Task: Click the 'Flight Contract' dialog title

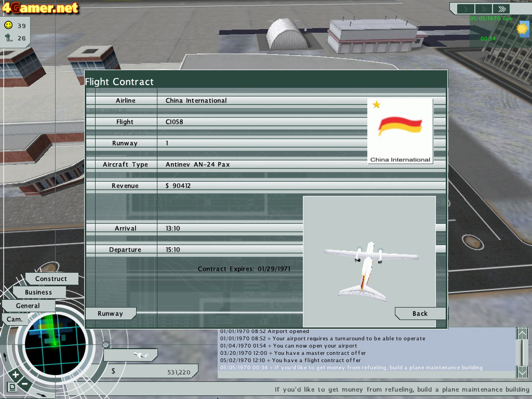Action: click(119, 82)
